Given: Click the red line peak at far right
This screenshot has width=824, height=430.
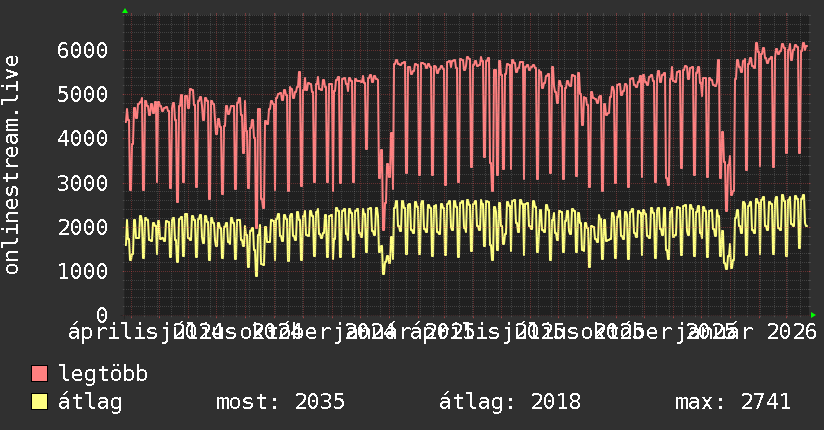Looking at the screenshot, I should (x=804, y=44).
